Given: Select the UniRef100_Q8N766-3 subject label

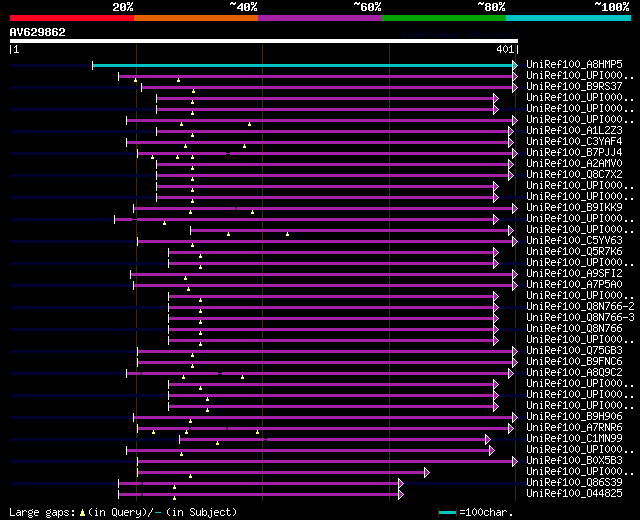Looking at the screenshot, I should (580, 318).
